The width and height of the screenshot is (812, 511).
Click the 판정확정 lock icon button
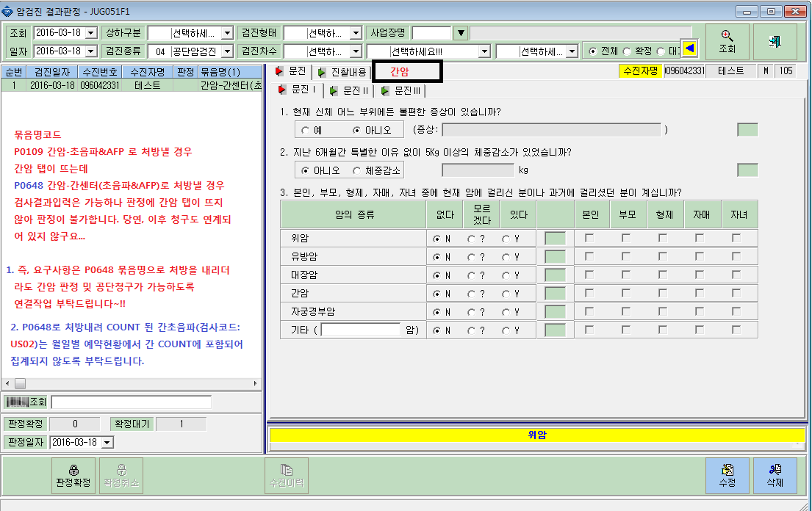[73, 475]
